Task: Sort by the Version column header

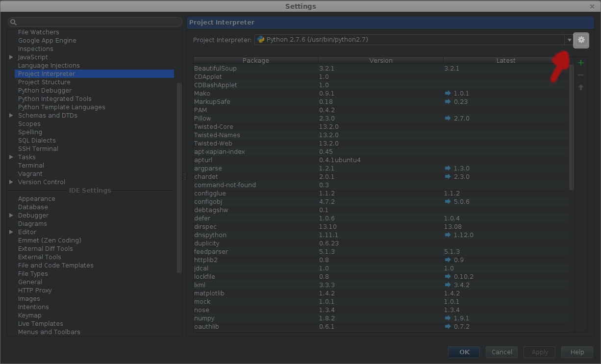Action: pos(381,61)
